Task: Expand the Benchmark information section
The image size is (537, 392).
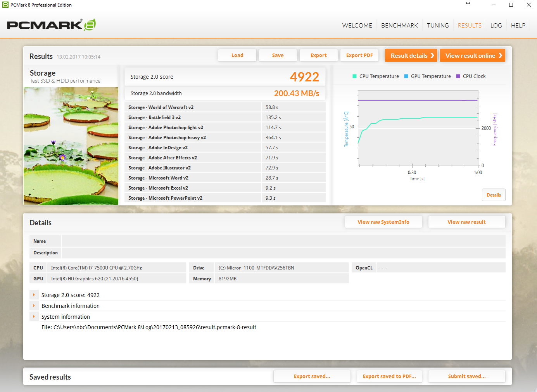Action: tap(34, 306)
